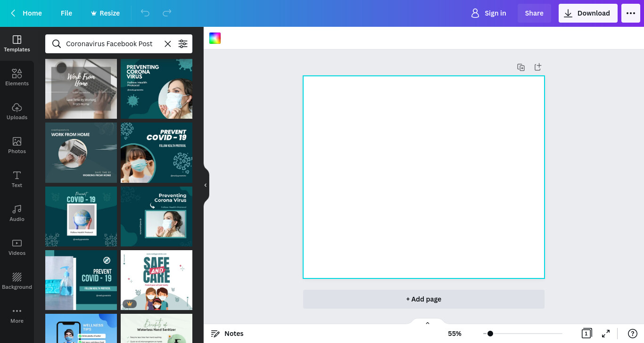Click the search magnifier icon
Screen dimensions: 644x343
[57, 44]
